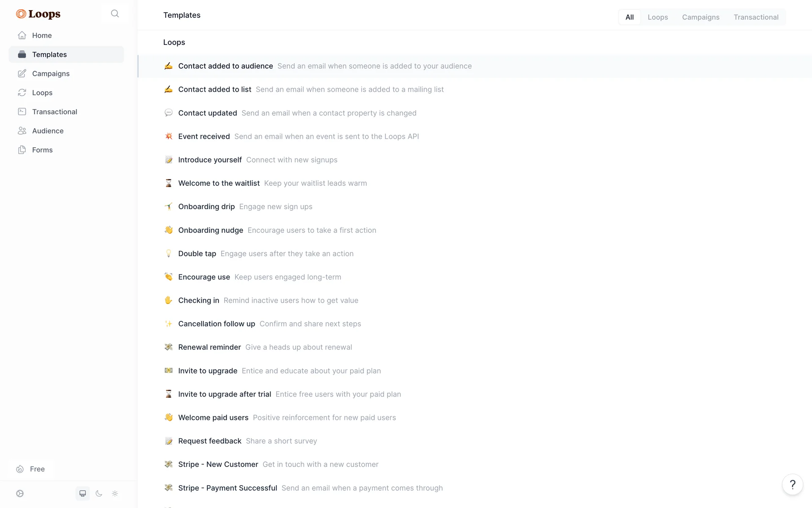812x508 pixels.
Task: Click the Campaigns pencil icon in sidebar
Action: pos(22,73)
